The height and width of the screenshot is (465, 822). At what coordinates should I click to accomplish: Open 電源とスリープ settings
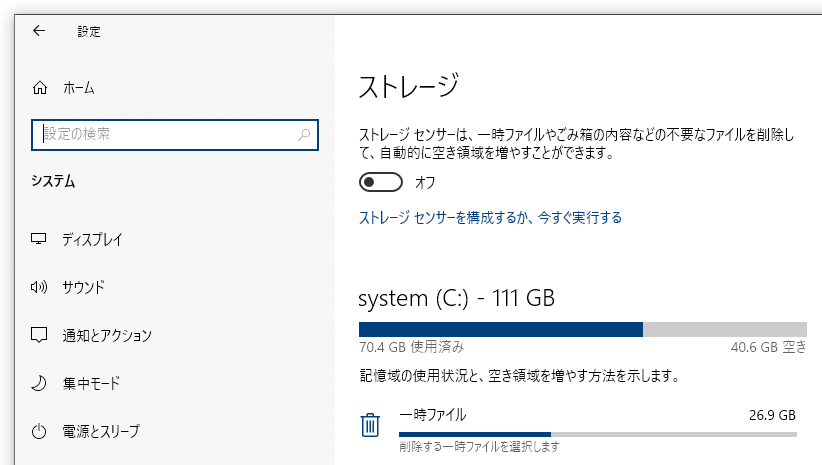tap(101, 432)
